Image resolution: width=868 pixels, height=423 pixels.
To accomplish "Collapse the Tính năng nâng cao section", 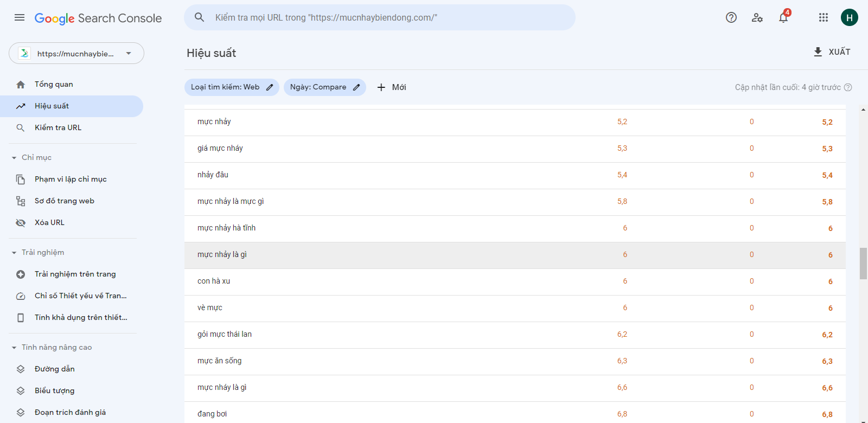I will (14, 348).
